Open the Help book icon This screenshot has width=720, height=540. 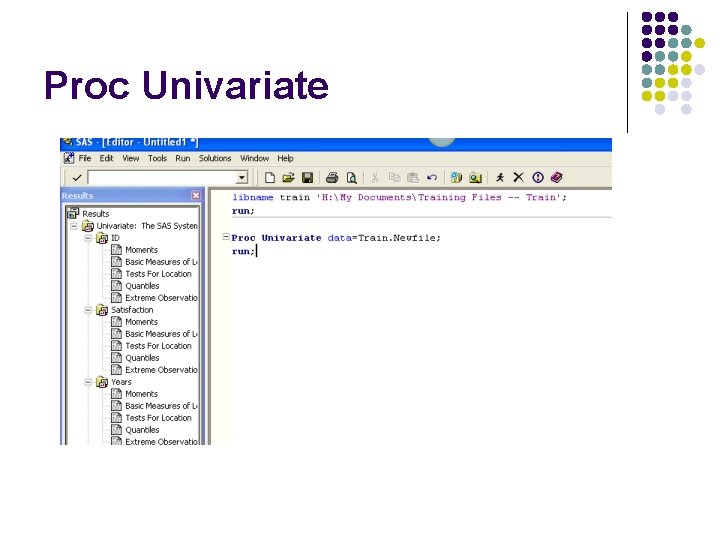tap(557, 178)
